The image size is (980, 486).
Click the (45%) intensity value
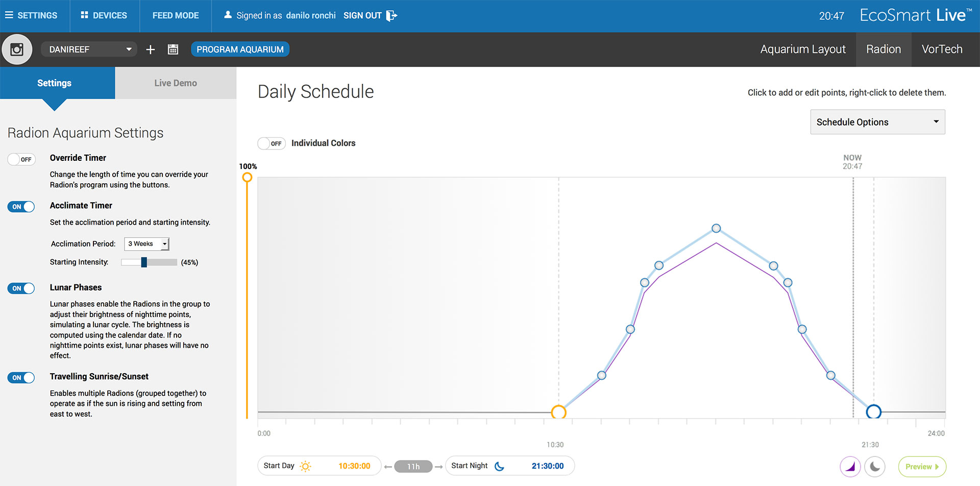(189, 262)
